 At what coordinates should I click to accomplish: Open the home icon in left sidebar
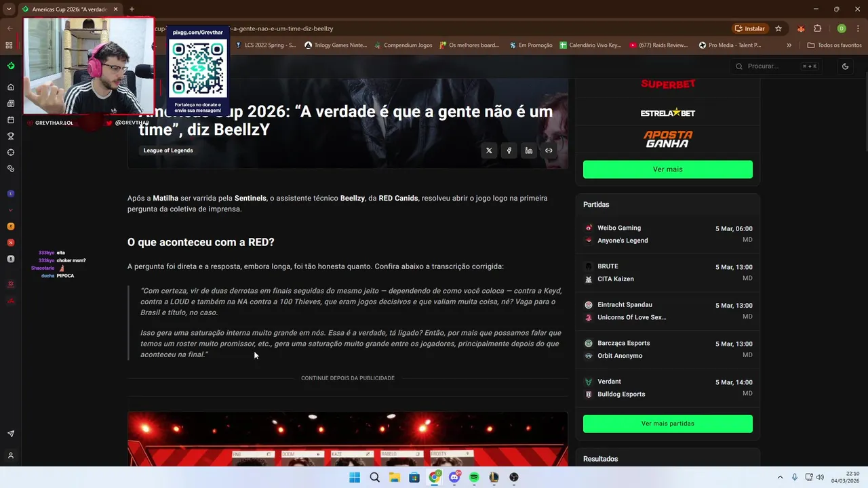tap(11, 87)
